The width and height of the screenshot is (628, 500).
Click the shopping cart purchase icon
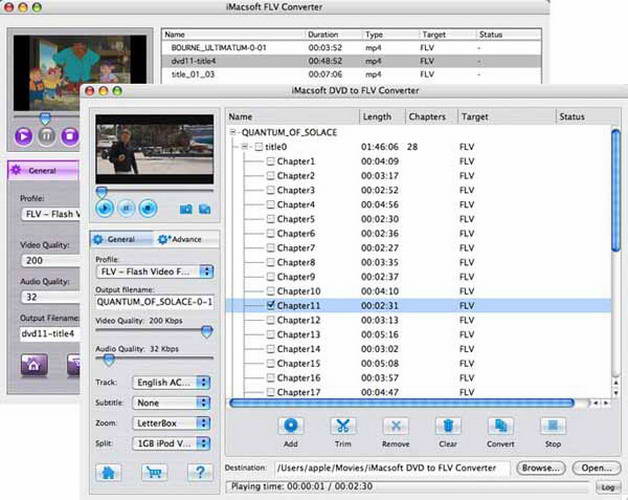click(152, 471)
